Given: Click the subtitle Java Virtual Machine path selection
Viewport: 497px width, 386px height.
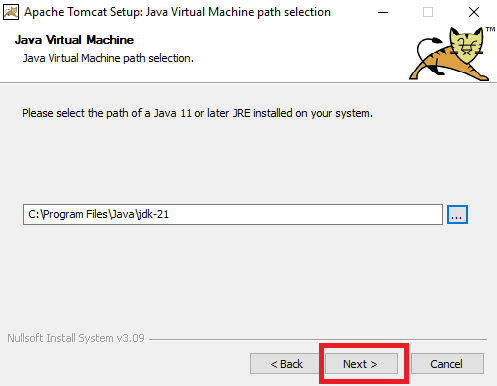Looking at the screenshot, I should (108, 58).
